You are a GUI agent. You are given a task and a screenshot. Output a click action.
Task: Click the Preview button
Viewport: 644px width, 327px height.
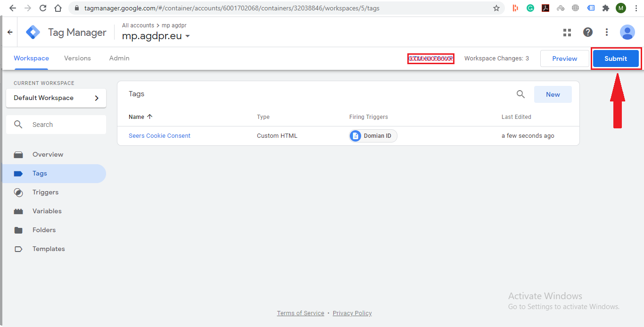click(x=565, y=59)
